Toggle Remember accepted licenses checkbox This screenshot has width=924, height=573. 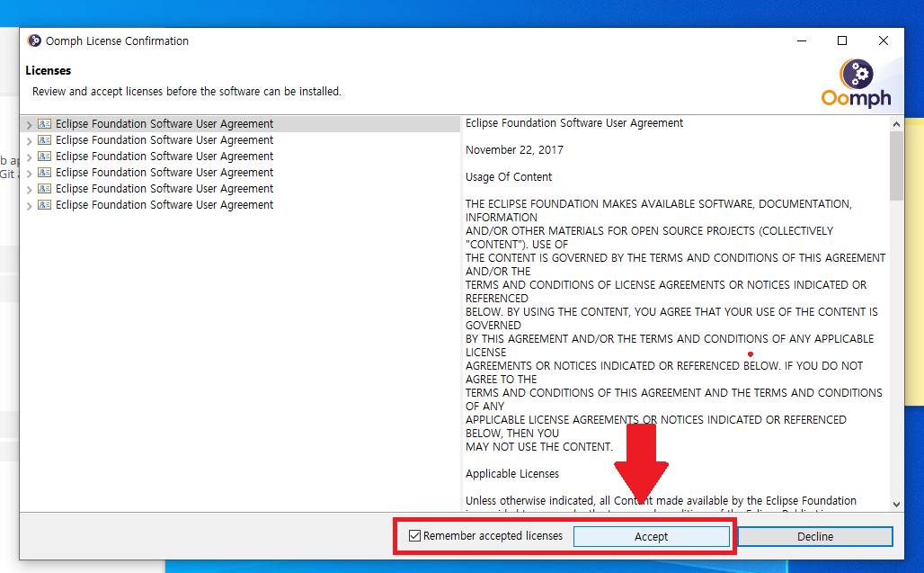[x=415, y=536]
